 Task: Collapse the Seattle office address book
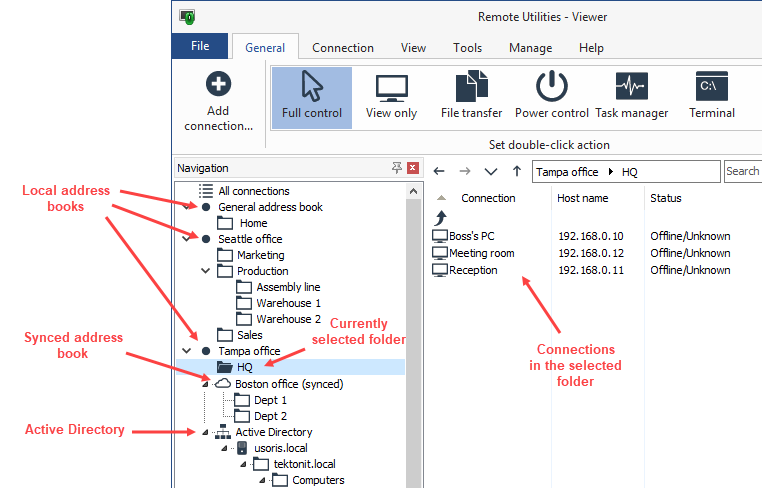187,239
